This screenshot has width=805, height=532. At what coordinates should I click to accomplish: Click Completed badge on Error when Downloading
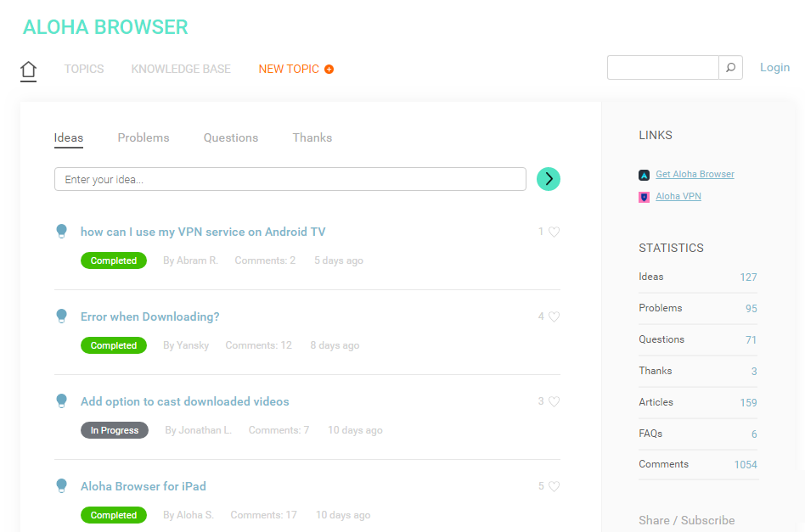click(x=114, y=345)
